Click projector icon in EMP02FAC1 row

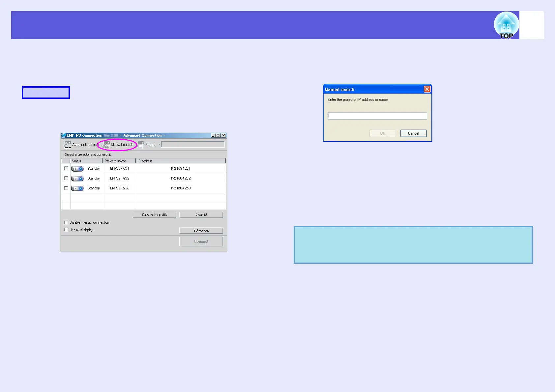coord(77,169)
